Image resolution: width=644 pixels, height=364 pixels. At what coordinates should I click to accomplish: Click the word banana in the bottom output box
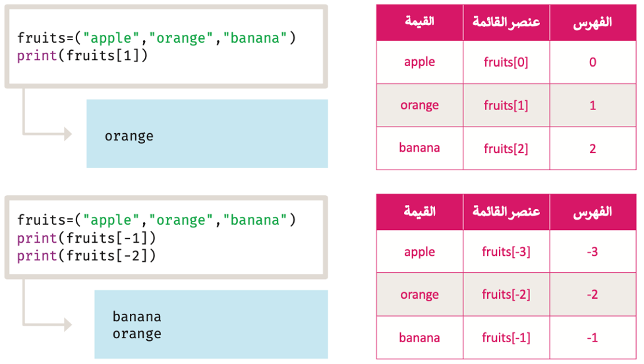pyautogui.click(x=136, y=317)
